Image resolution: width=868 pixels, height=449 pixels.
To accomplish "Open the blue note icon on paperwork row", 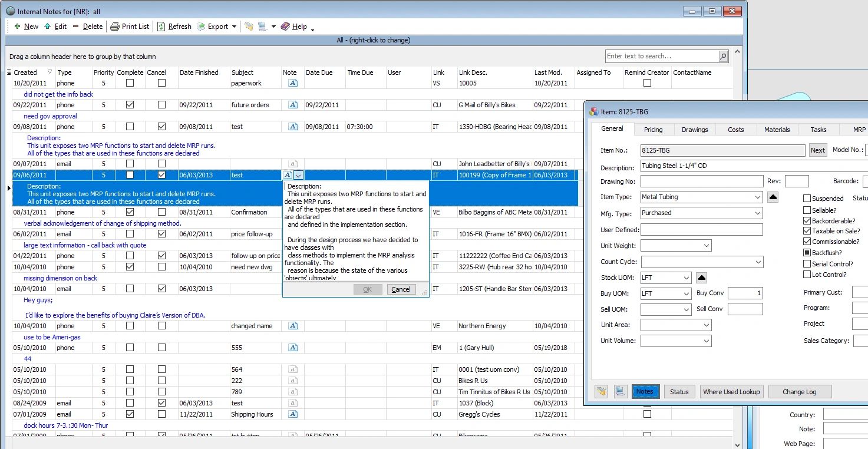I will click(x=292, y=82).
